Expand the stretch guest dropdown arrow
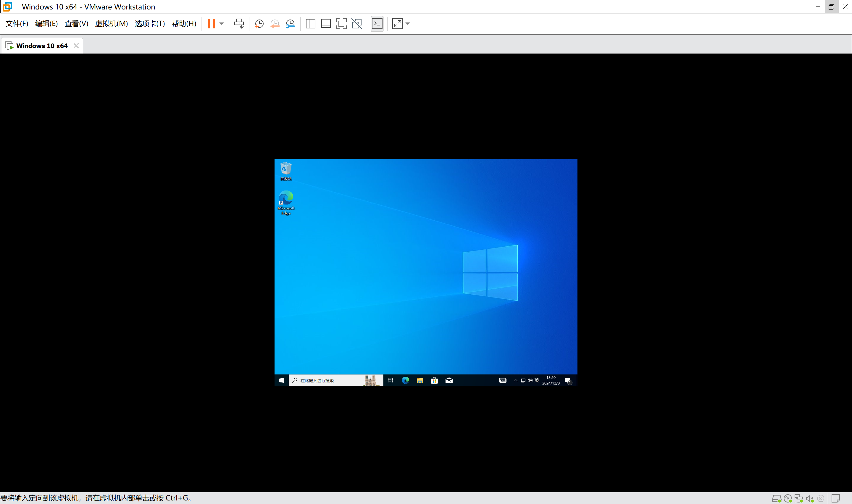Screen dimensions: 852x504 [x=408, y=23]
